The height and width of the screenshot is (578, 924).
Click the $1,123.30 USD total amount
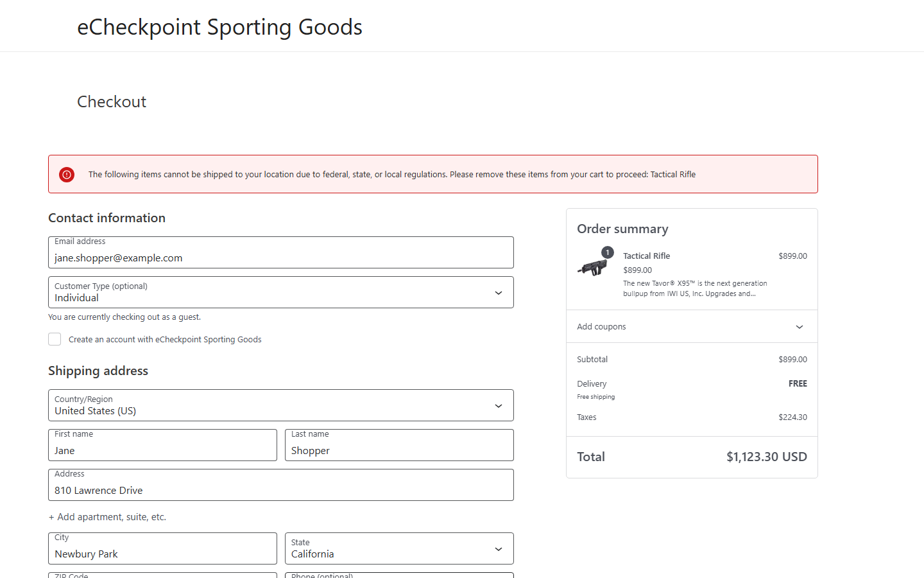767,457
